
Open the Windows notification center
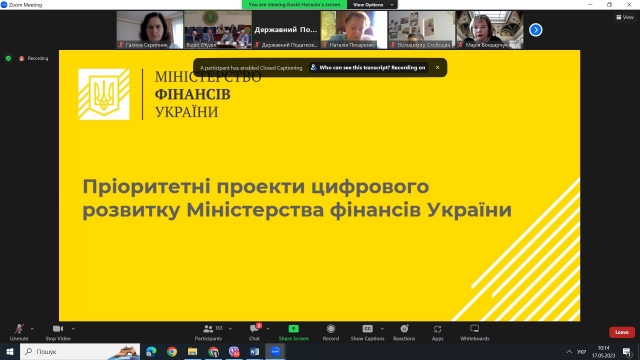pyautogui.click(x=627, y=351)
